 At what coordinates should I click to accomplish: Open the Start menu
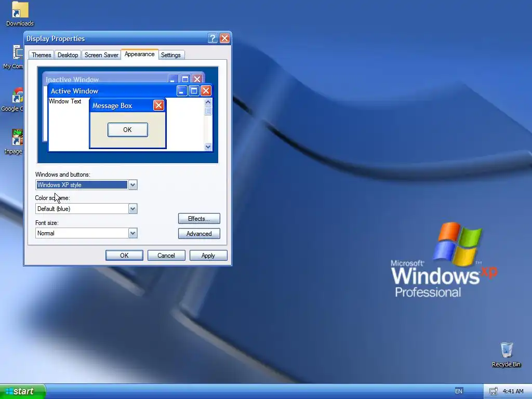tap(22, 392)
